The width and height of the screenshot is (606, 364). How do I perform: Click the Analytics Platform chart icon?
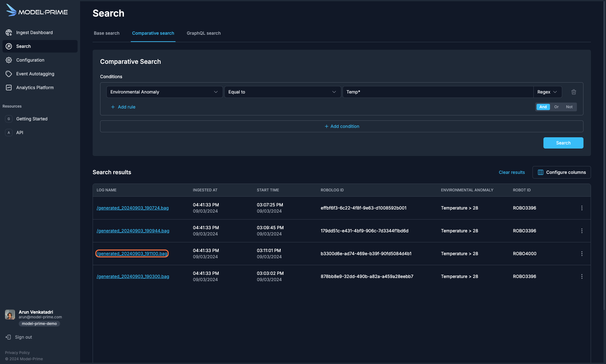pyautogui.click(x=9, y=88)
